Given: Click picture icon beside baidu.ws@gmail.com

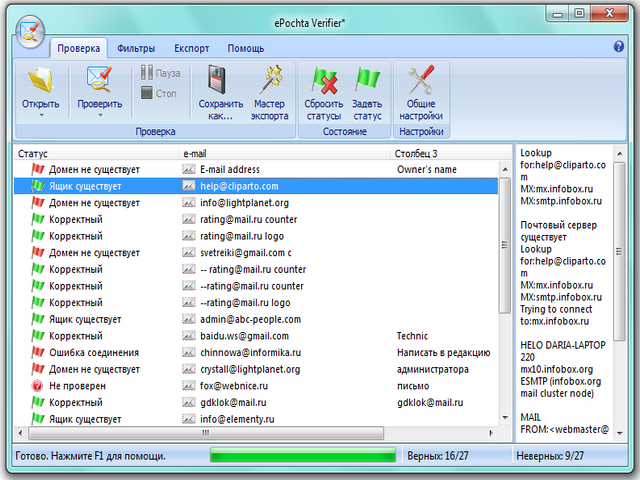Looking at the screenshot, I should click(189, 336).
